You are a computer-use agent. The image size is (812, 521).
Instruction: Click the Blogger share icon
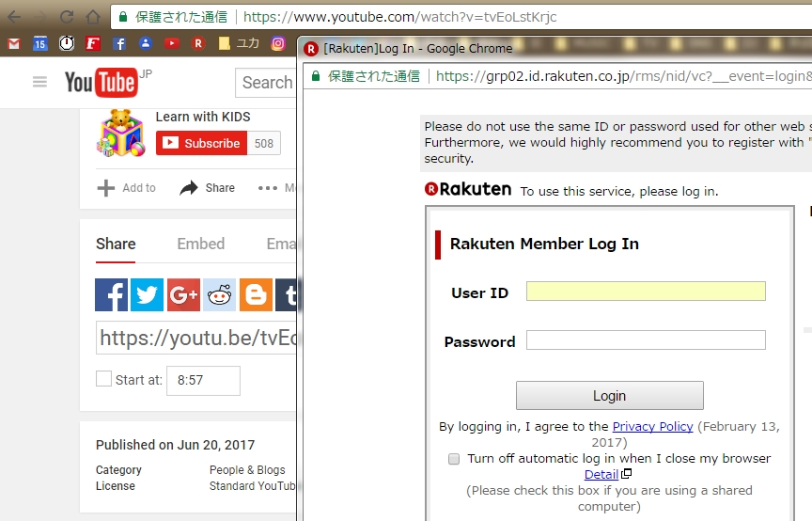[256, 295]
